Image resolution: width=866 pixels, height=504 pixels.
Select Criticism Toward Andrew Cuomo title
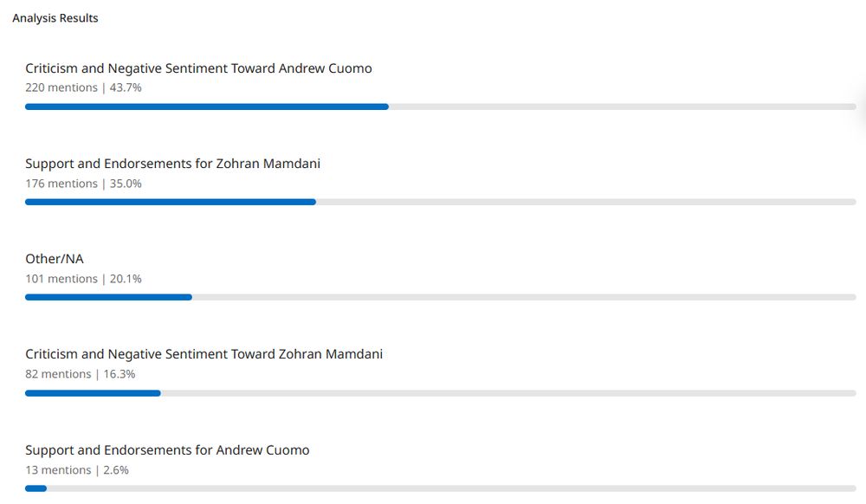point(198,68)
